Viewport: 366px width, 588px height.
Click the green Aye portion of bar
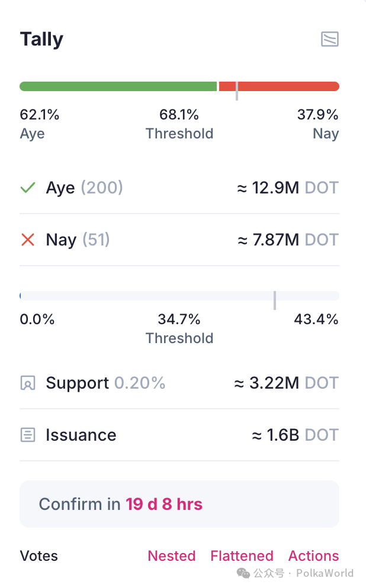tap(118, 86)
